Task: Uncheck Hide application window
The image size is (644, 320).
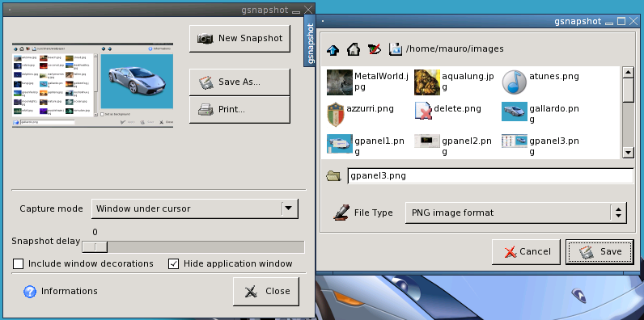Action: pos(174,263)
